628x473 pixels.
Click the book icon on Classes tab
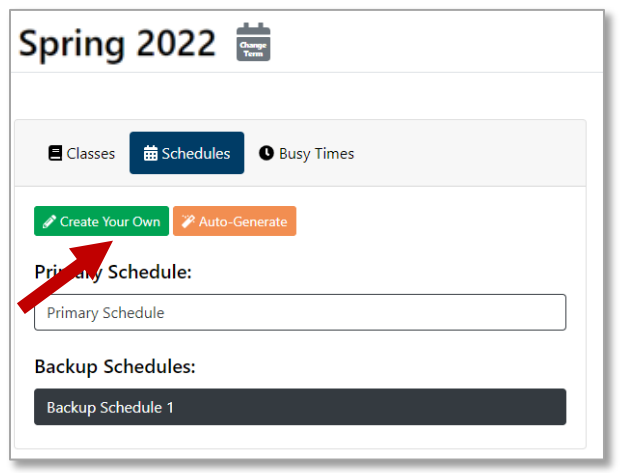click(x=55, y=154)
